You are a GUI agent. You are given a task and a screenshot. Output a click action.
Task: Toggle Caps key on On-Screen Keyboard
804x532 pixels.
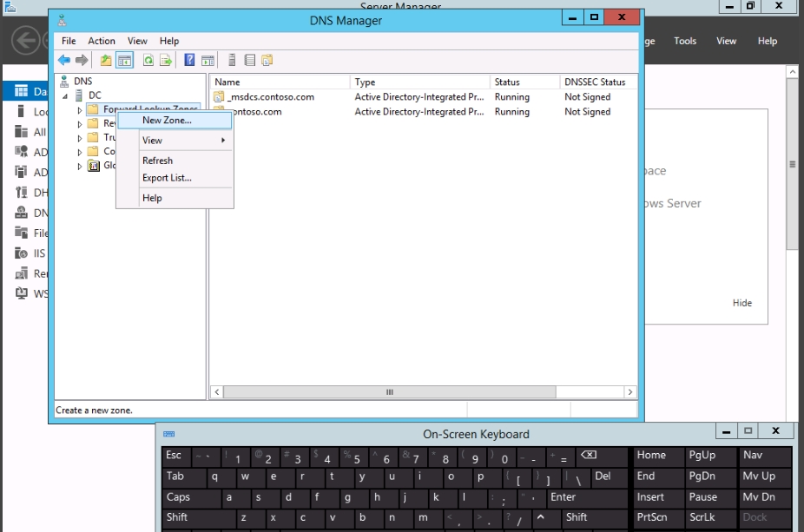tap(192, 497)
